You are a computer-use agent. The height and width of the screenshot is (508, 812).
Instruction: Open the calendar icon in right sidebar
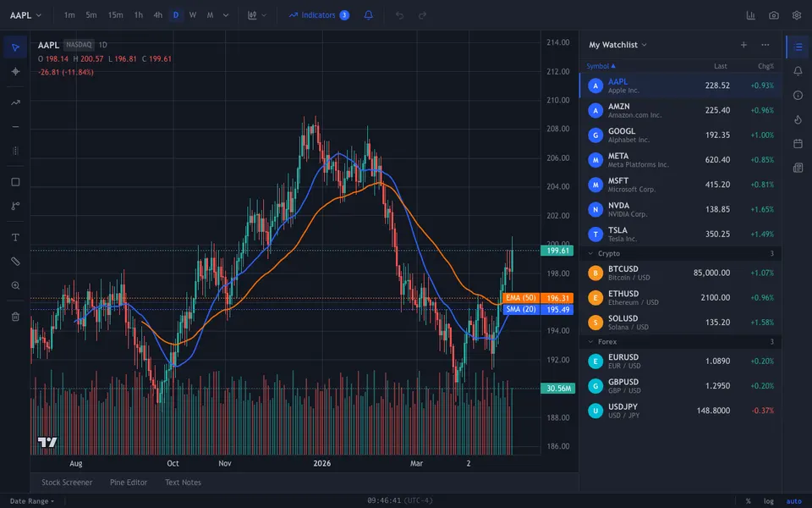(x=798, y=144)
